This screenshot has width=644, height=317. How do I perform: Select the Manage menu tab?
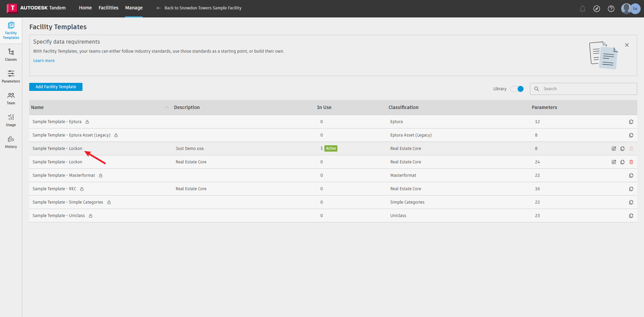(x=134, y=8)
